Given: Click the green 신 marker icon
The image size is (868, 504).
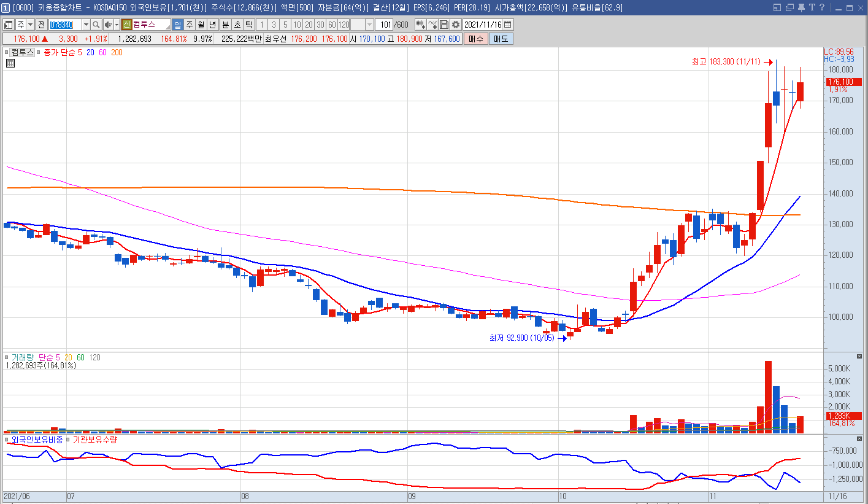Looking at the screenshot, I should click(126, 25).
